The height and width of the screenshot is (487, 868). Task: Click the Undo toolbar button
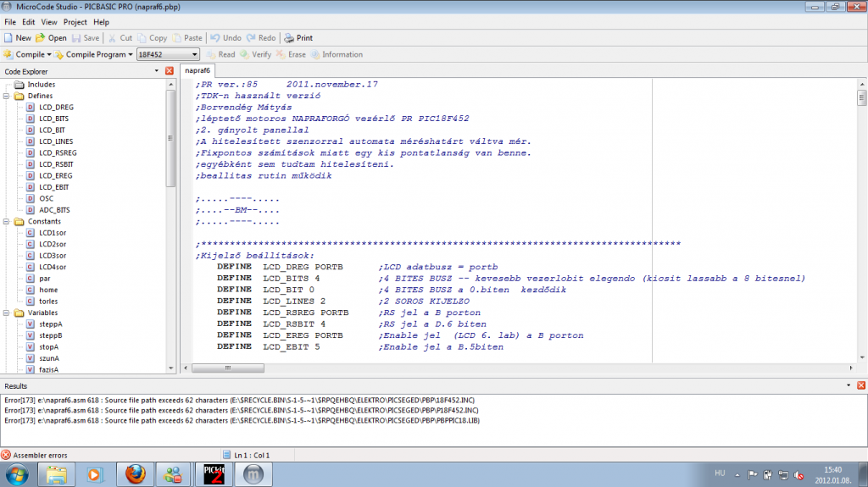225,37
